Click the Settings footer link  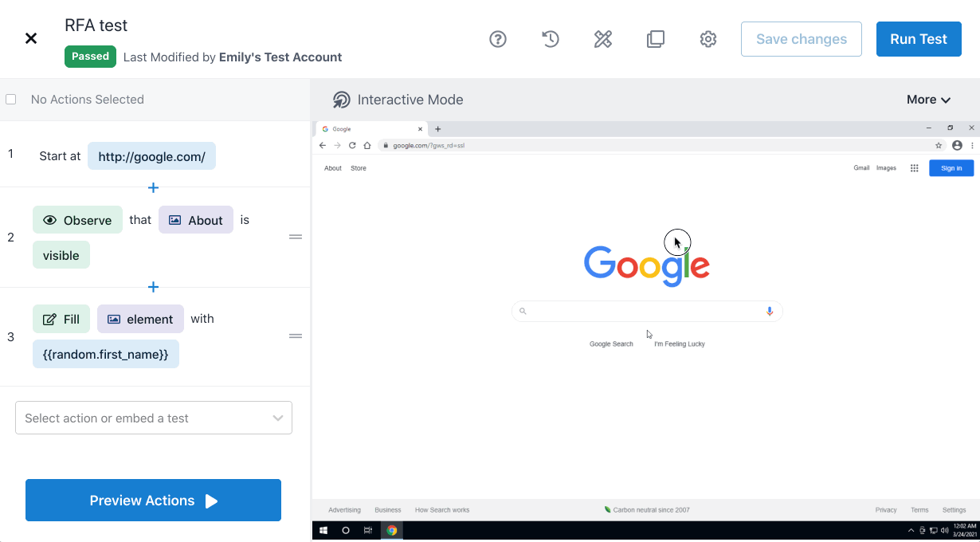954,510
